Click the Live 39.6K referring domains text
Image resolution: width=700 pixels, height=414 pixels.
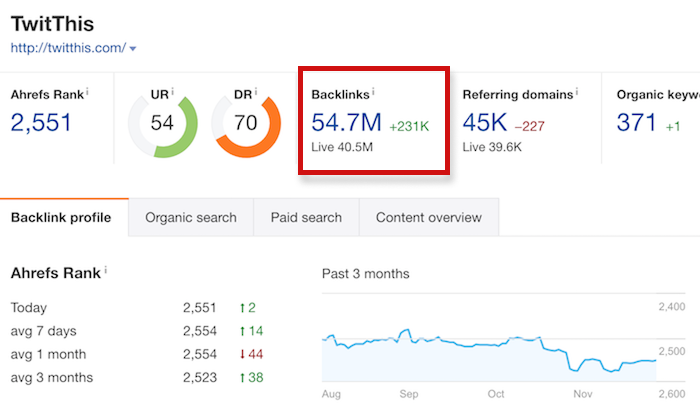tap(492, 147)
